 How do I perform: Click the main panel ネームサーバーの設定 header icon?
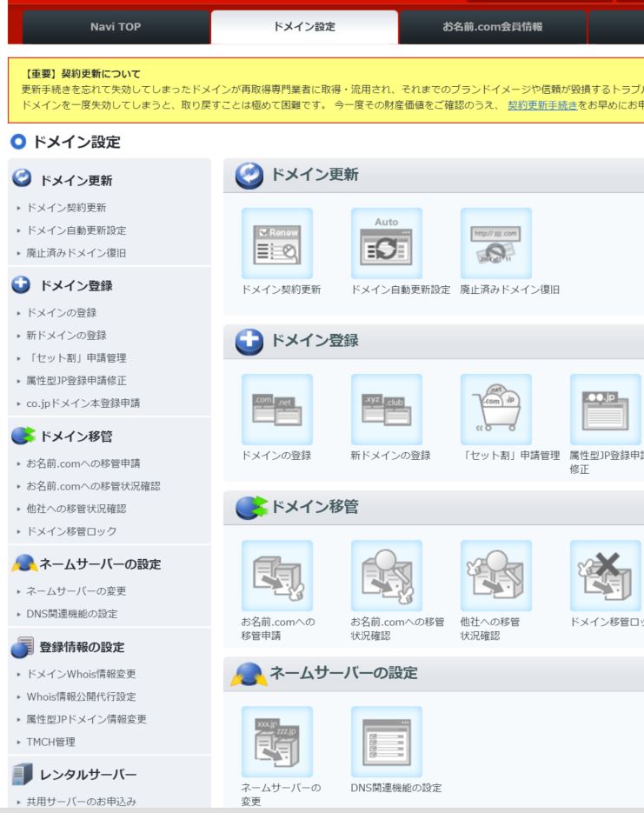point(249,674)
